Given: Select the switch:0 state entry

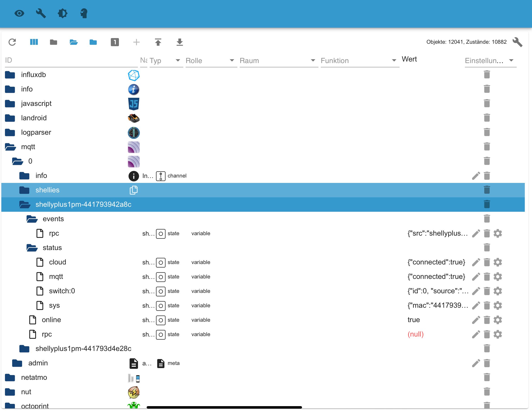Looking at the screenshot, I should pyautogui.click(x=62, y=291).
